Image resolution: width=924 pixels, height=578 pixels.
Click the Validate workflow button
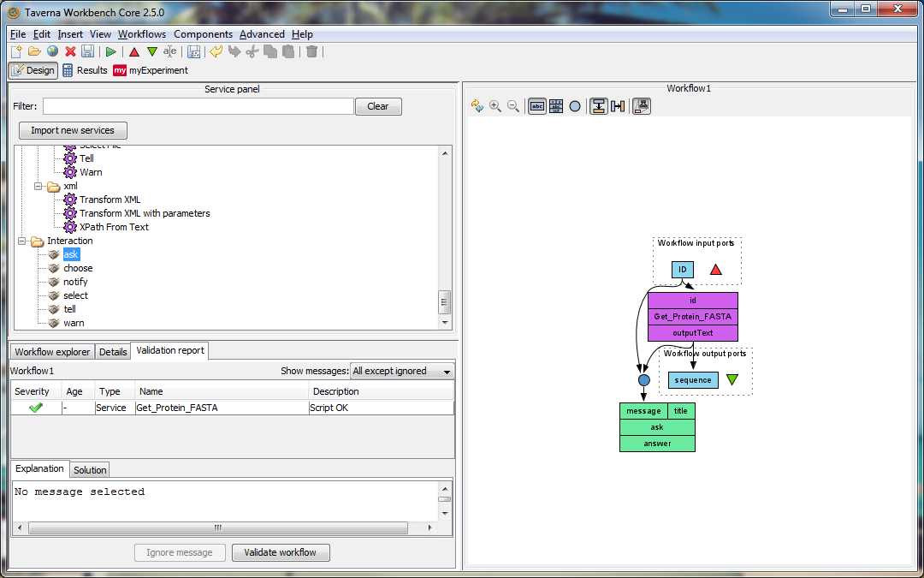[281, 552]
